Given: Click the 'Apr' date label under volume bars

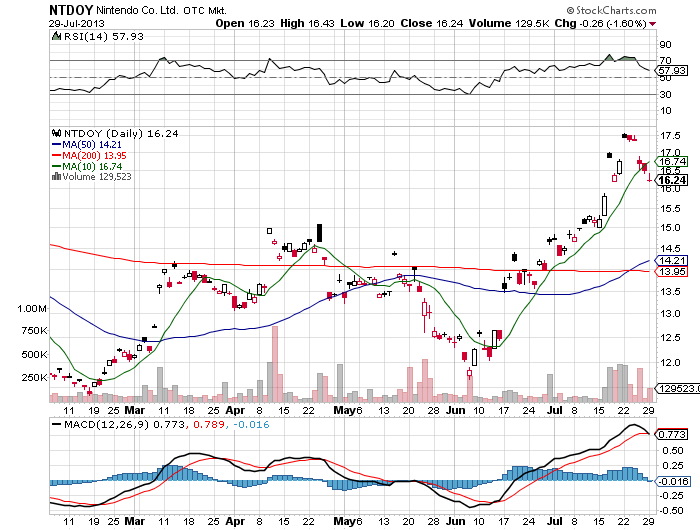Looking at the screenshot, I should pyautogui.click(x=235, y=410).
